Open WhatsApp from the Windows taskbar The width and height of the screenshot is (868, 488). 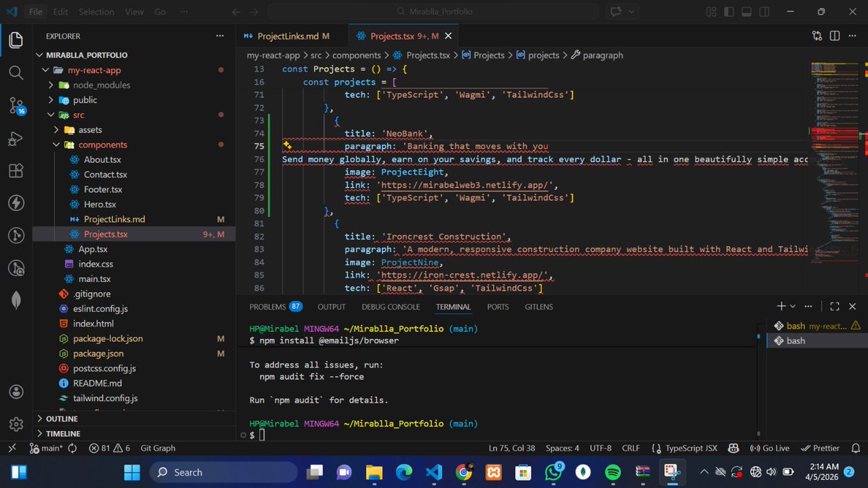(x=554, y=472)
